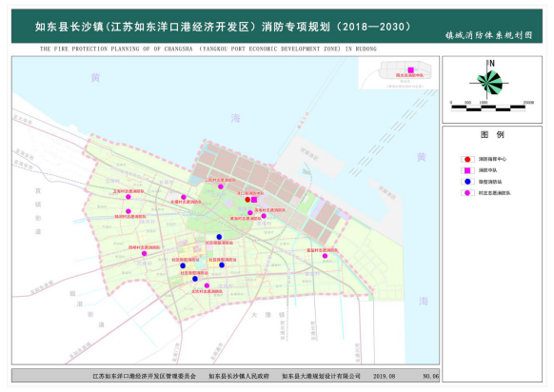Select the easternmost magenta volunteer team dot

tap(325, 256)
